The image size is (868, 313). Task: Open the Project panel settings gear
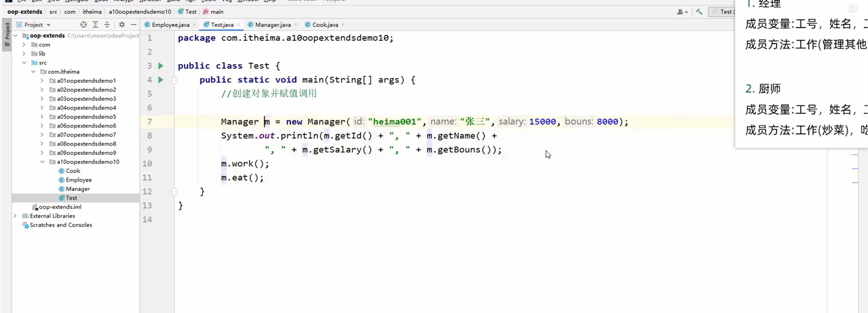click(121, 24)
